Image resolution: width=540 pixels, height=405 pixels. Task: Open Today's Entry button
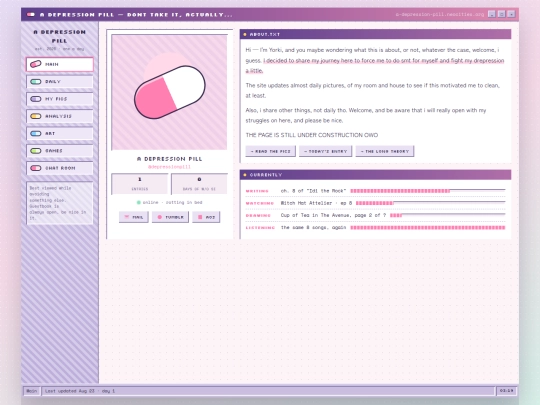325,151
